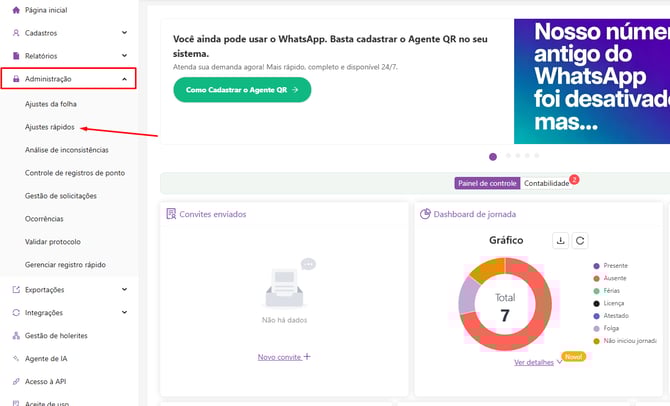Open Ajustes rápidos in the sidebar
The image size is (670, 406).
tap(49, 127)
